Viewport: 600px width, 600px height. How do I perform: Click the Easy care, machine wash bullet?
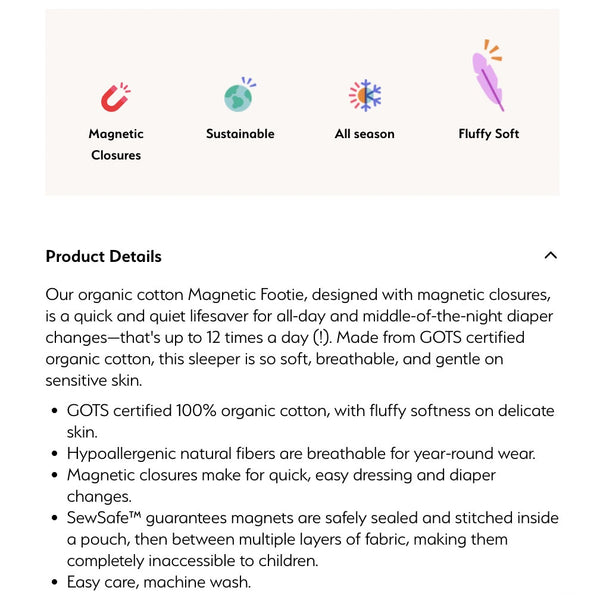pos(158,582)
